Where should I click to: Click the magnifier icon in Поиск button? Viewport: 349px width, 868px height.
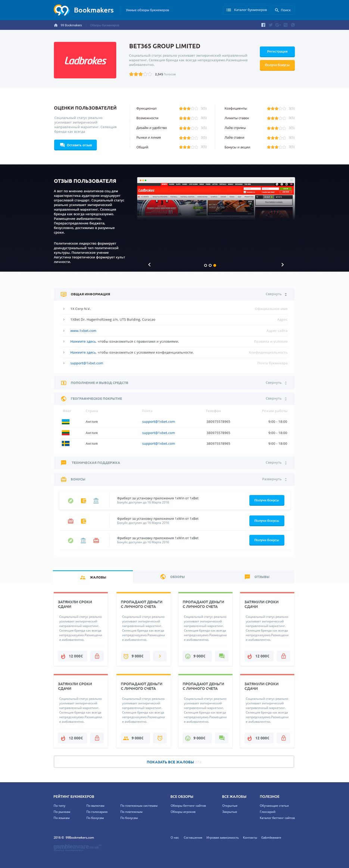pyautogui.click(x=277, y=10)
